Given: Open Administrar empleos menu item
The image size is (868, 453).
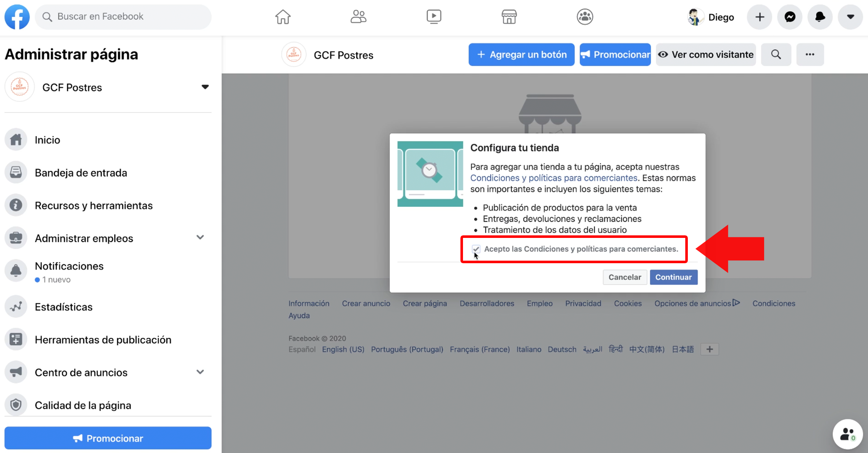Looking at the screenshot, I should coord(84,238).
